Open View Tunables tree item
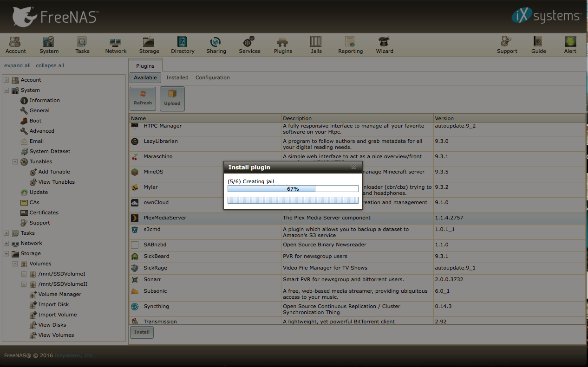The height and width of the screenshot is (367, 588). click(x=57, y=182)
